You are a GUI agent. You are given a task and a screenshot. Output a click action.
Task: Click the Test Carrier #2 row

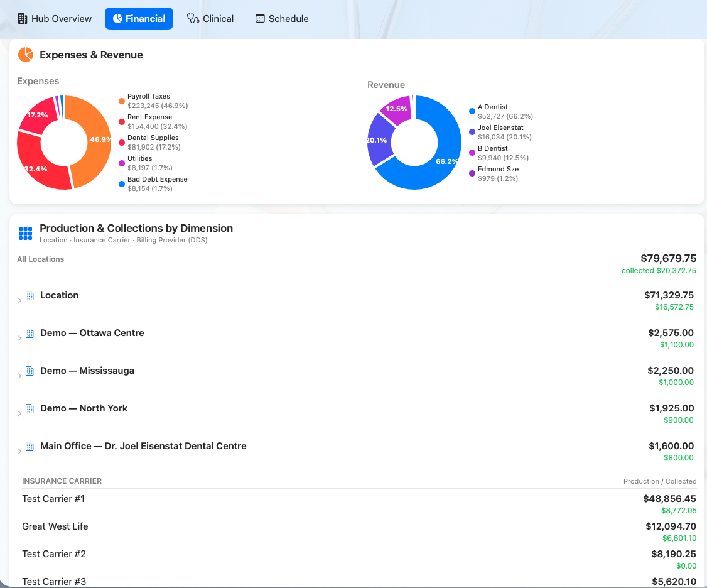(359, 558)
